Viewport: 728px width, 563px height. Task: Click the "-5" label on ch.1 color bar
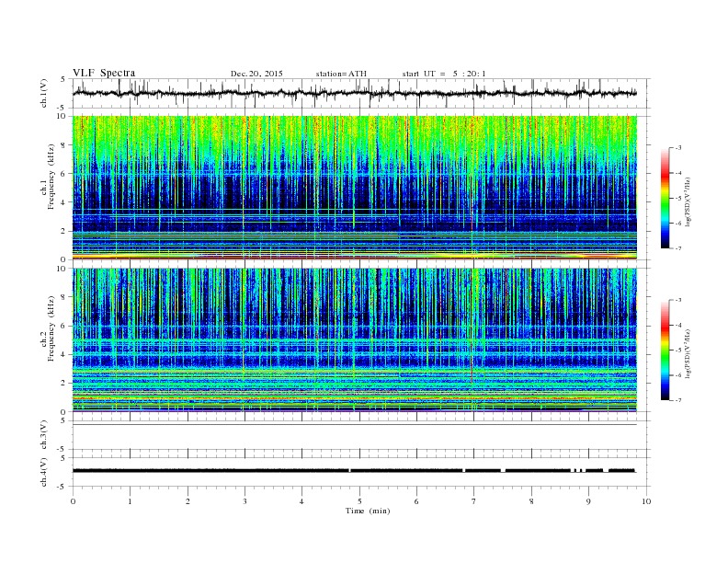pos(678,198)
